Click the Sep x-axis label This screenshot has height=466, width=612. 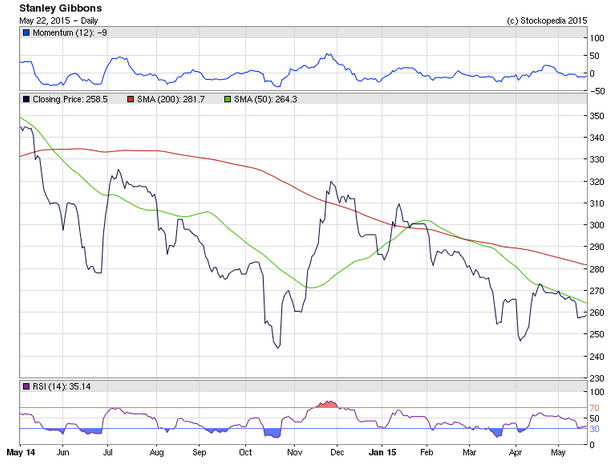pyautogui.click(x=199, y=452)
